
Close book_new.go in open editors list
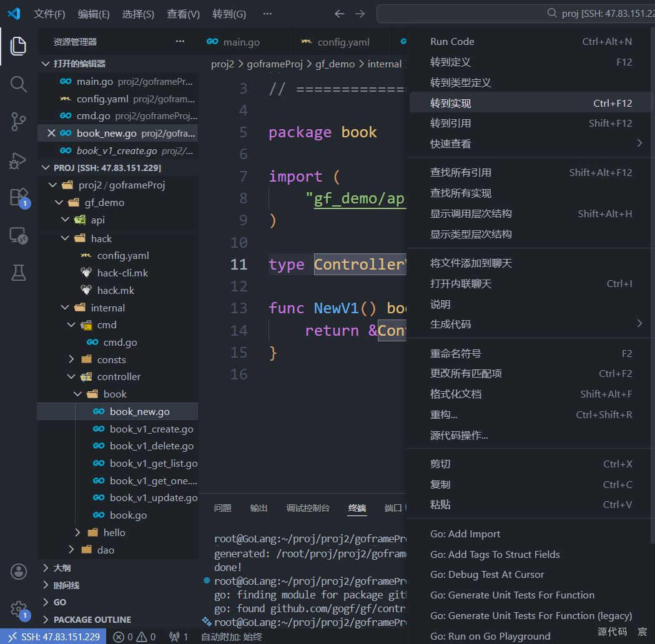click(x=51, y=133)
